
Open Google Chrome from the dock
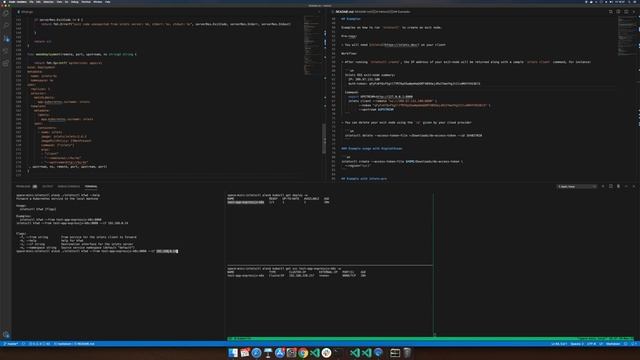(x=303, y=353)
